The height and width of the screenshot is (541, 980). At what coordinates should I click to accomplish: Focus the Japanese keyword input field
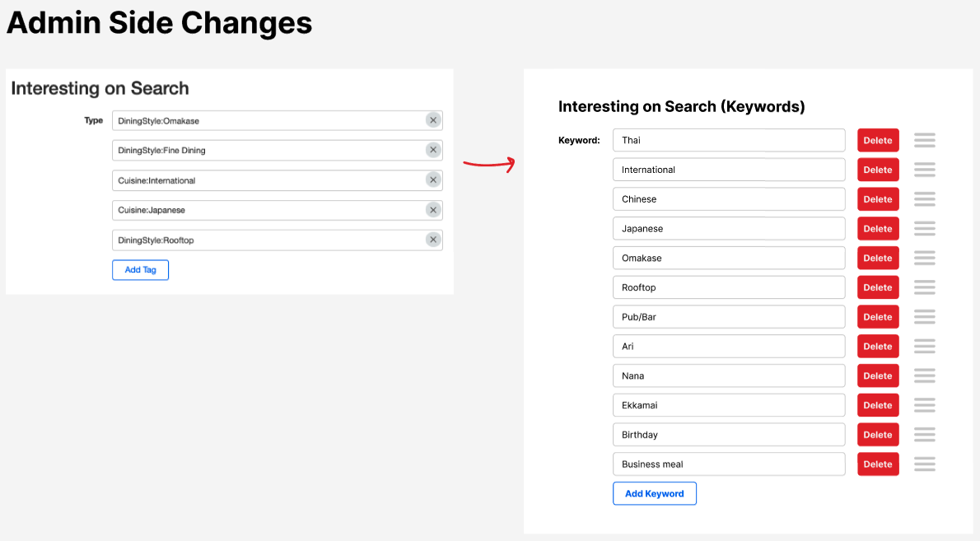728,229
